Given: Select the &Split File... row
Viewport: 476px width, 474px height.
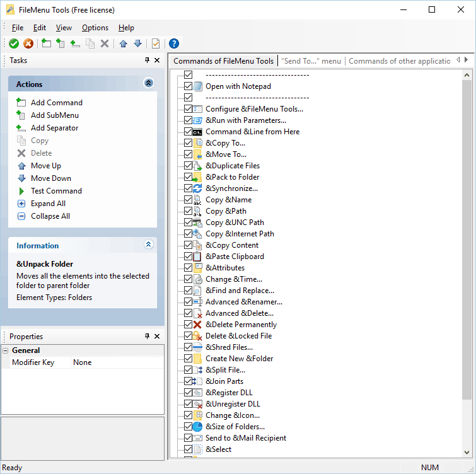Looking at the screenshot, I should tap(225, 370).
